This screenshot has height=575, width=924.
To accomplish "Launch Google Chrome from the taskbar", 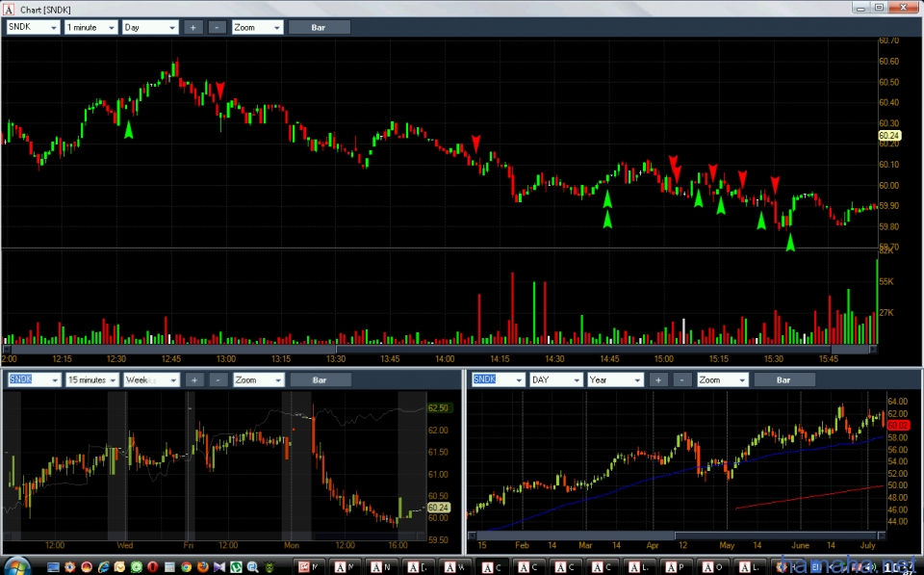I will [186, 567].
